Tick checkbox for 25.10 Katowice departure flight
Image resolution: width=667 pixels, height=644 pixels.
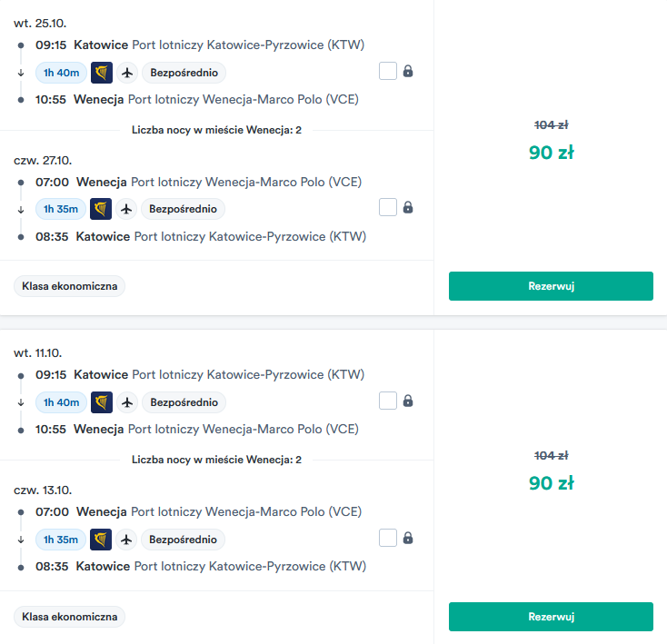click(x=388, y=71)
